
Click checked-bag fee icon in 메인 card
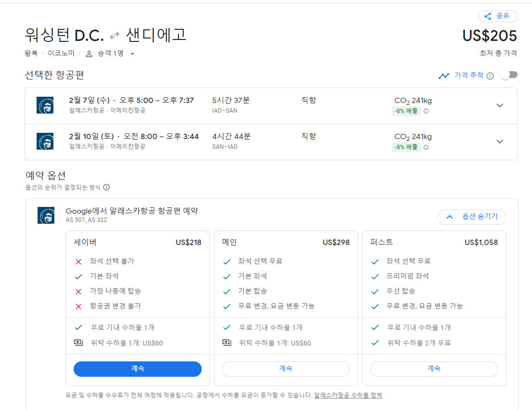pyautogui.click(x=227, y=343)
